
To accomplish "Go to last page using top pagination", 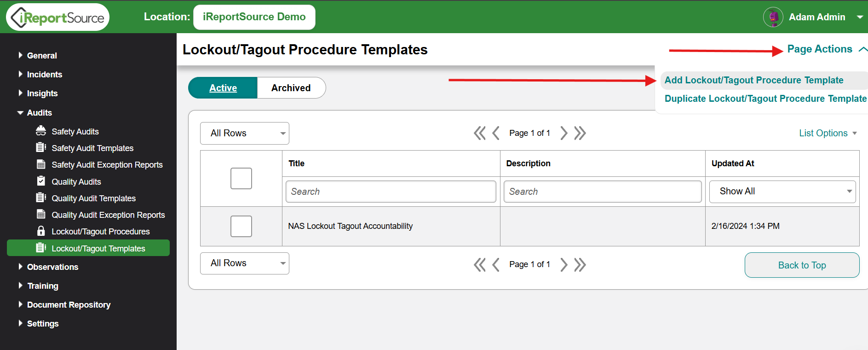I will [x=580, y=133].
